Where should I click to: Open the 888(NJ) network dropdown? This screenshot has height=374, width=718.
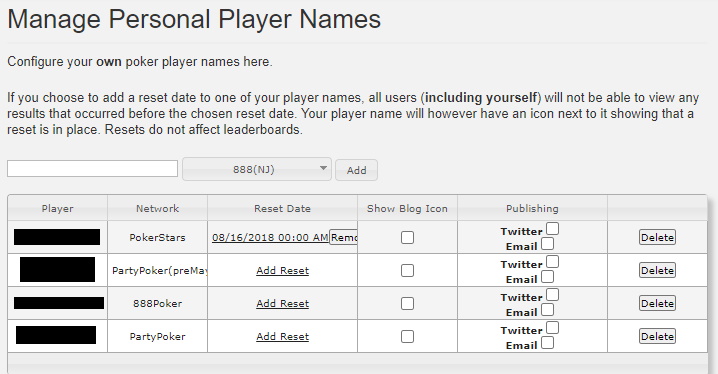(x=256, y=169)
